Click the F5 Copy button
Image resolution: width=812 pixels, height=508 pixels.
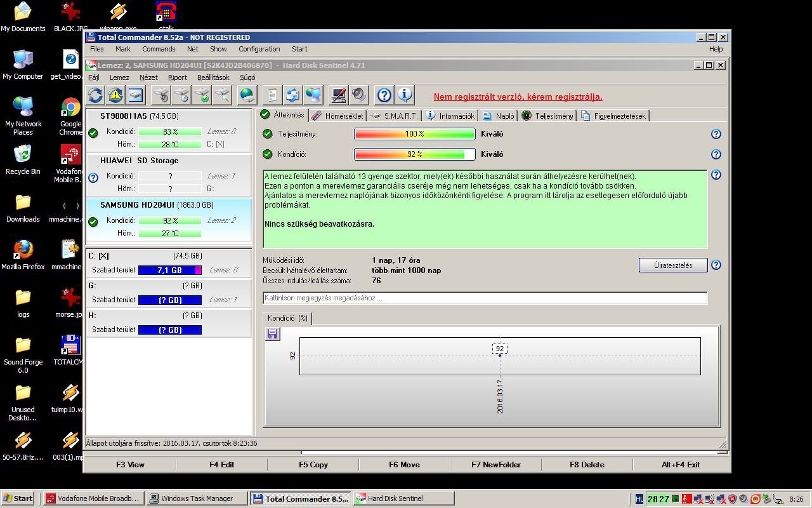pyautogui.click(x=313, y=465)
